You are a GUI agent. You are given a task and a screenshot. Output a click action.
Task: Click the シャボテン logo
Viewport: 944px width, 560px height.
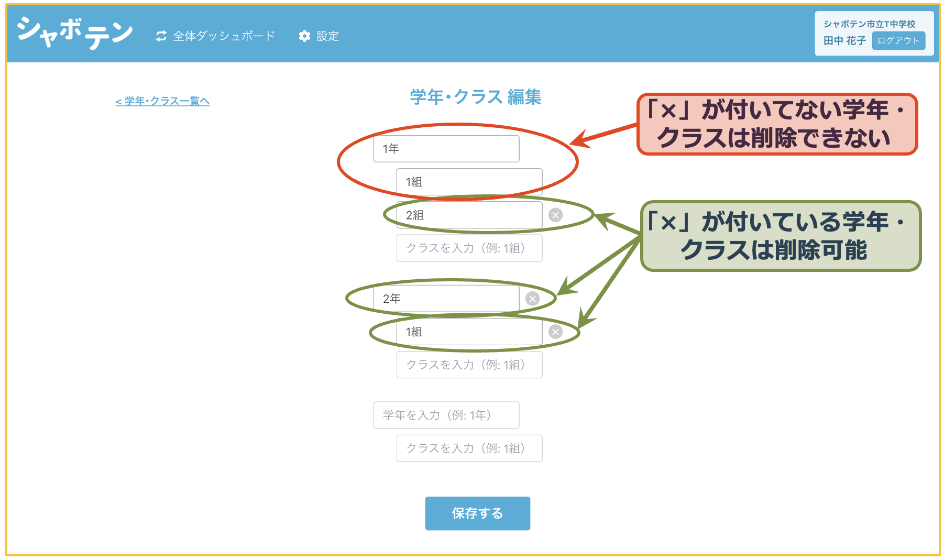tap(74, 32)
